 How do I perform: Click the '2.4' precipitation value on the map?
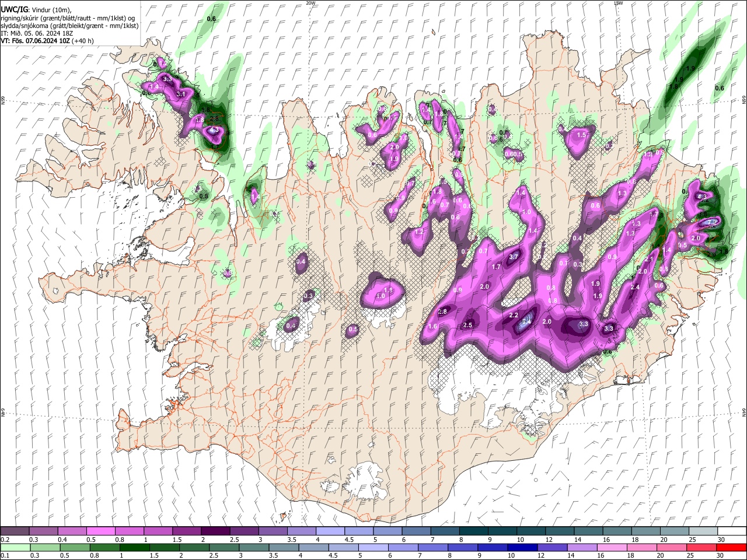[635, 287]
